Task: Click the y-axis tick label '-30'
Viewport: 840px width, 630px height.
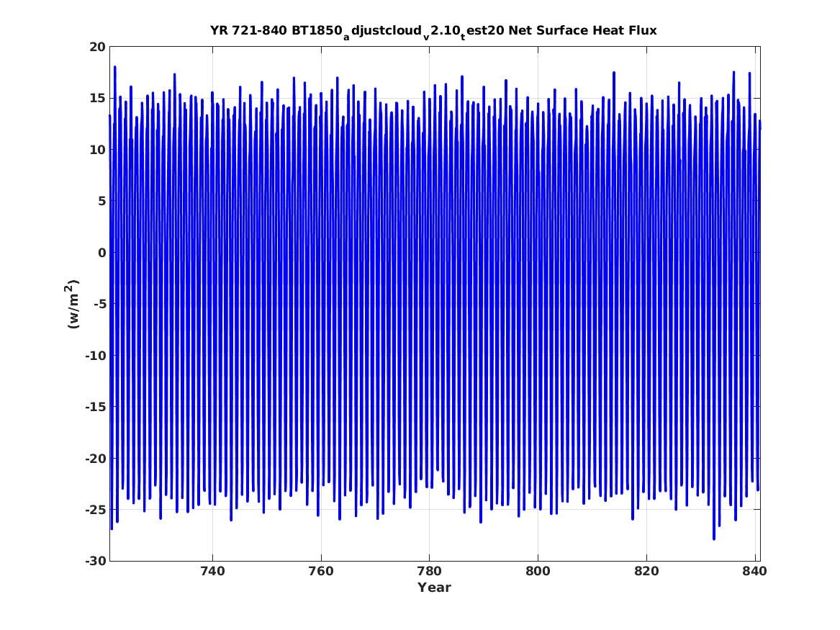Action: click(x=95, y=562)
